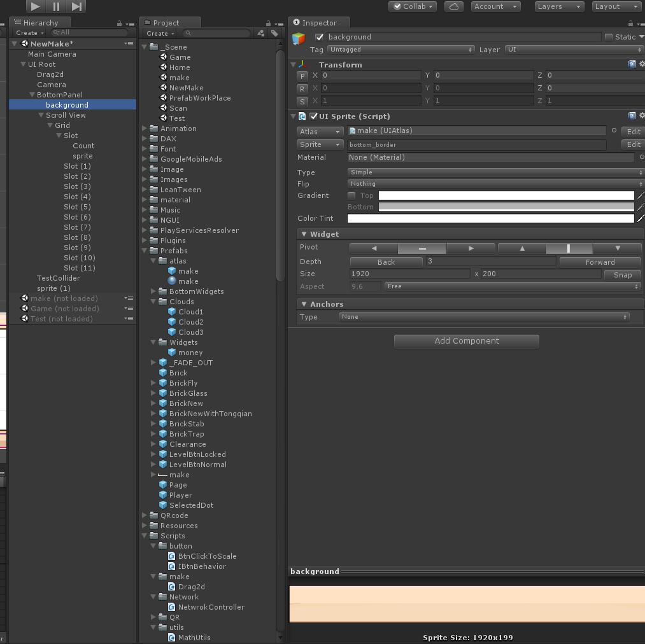Image resolution: width=645 pixels, height=644 pixels.
Task: Open UI Sprite component help icon
Action: [x=632, y=116]
